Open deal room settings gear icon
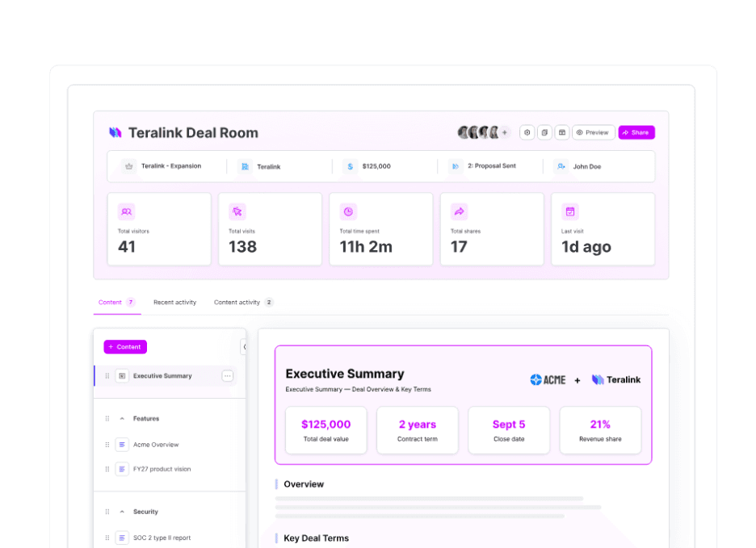 [x=527, y=132]
